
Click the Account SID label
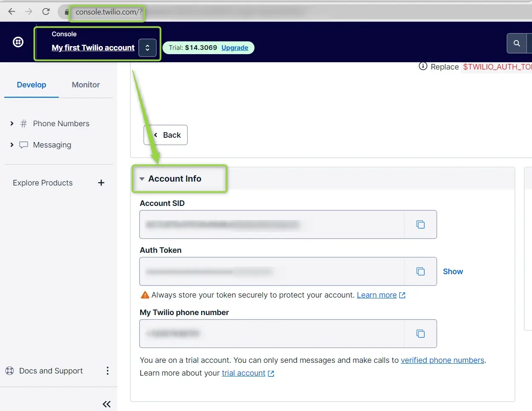162,203
